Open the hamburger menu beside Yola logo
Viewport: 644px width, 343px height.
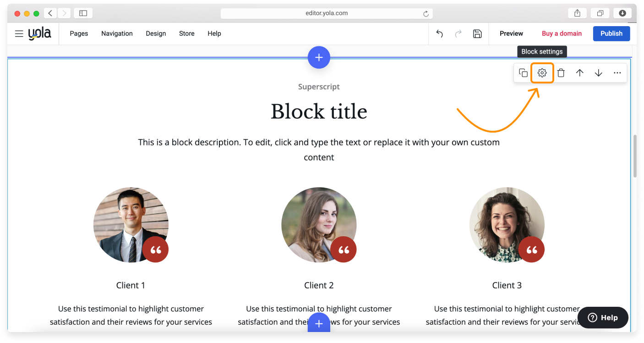point(19,33)
